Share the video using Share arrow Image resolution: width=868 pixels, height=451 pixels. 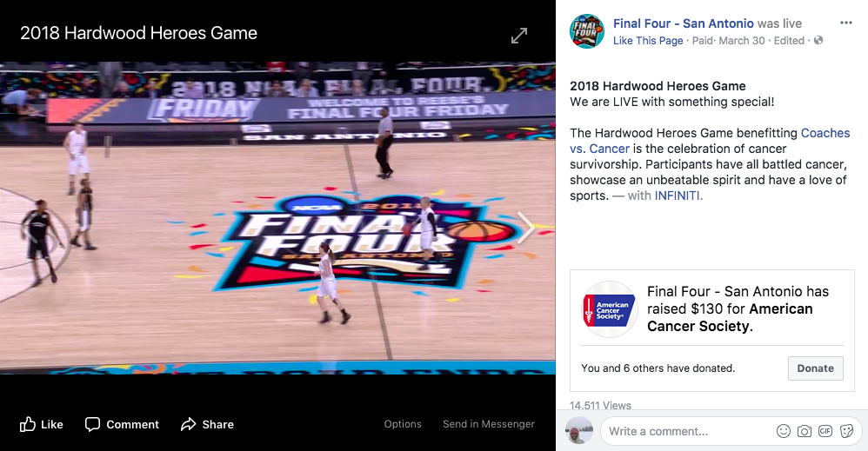[x=208, y=424]
